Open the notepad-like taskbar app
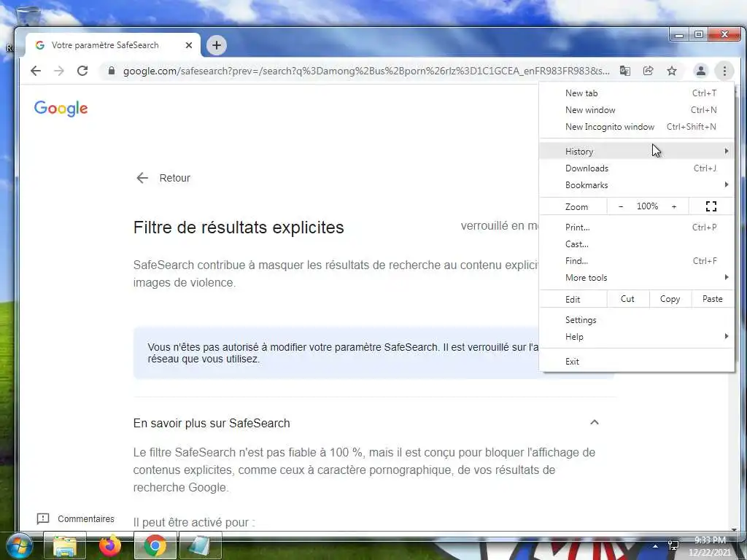Screen dimensions: 747x560 (200, 545)
